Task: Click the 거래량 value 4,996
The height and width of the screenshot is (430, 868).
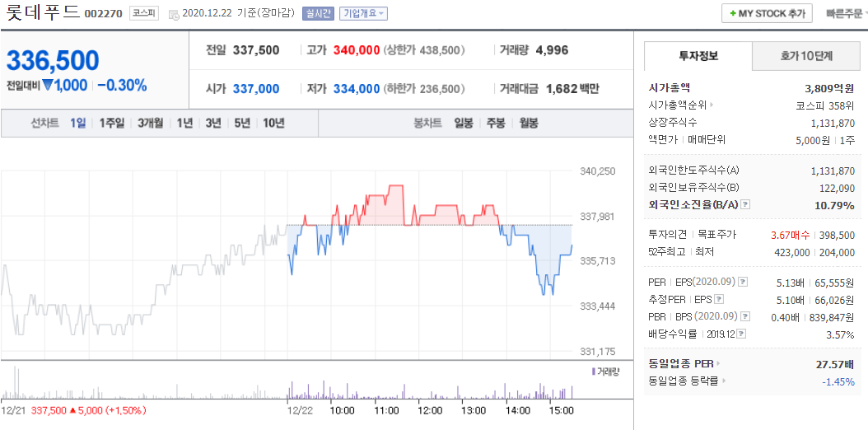Action: pyautogui.click(x=552, y=50)
